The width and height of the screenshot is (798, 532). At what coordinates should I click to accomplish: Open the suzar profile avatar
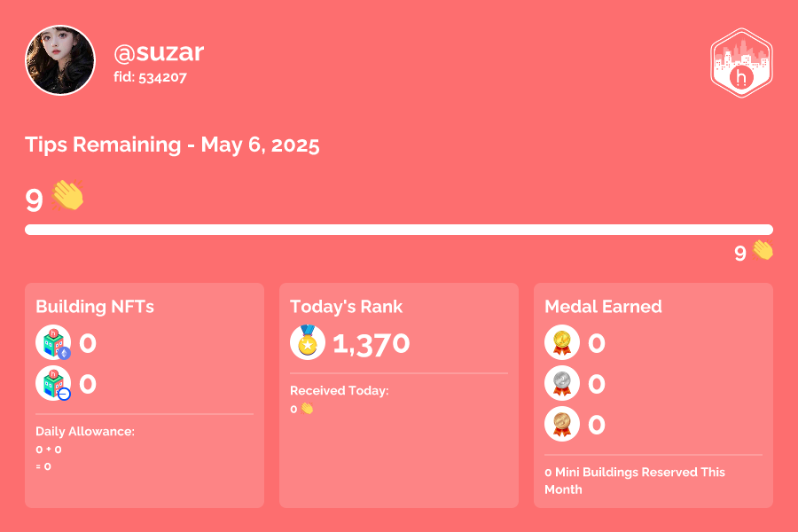coord(60,60)
